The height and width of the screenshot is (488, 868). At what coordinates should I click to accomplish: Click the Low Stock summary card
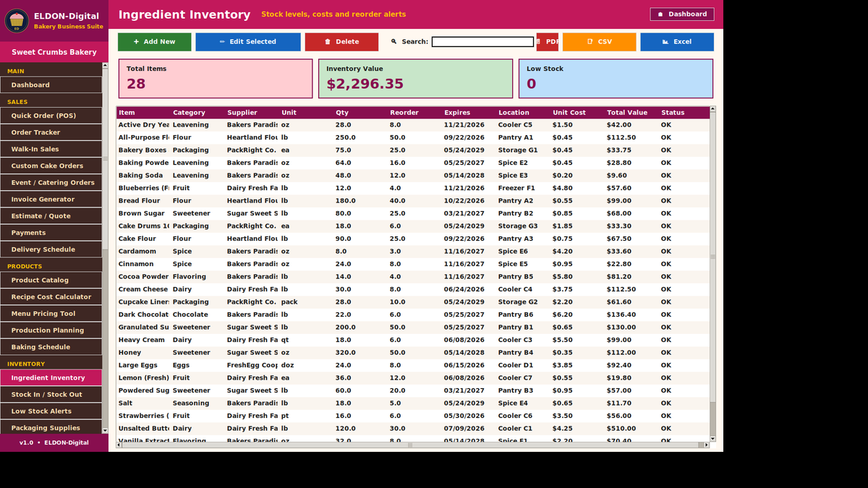point(616,79)
